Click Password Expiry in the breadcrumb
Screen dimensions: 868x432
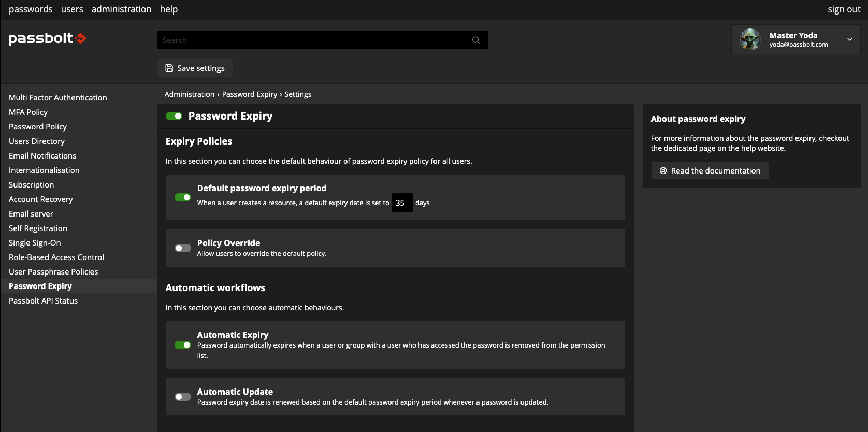tap(250, 94)
